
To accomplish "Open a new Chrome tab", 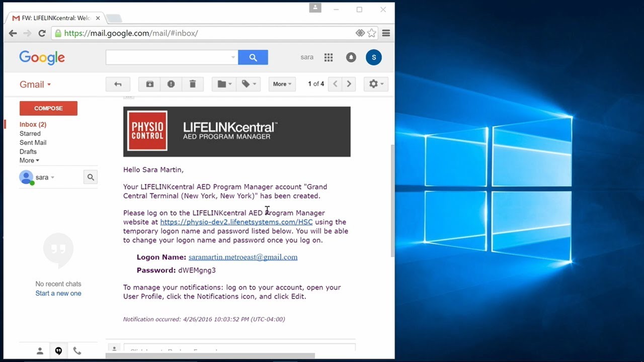I will [114, 19].
